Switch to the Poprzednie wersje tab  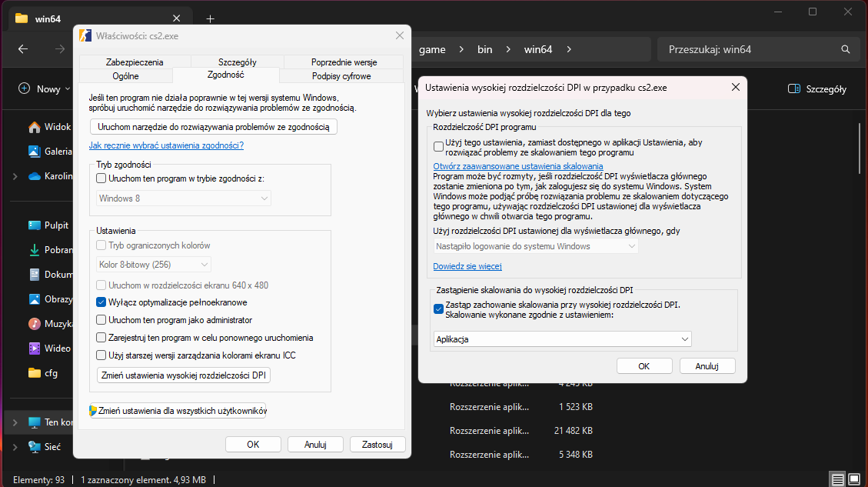(344, 62)
